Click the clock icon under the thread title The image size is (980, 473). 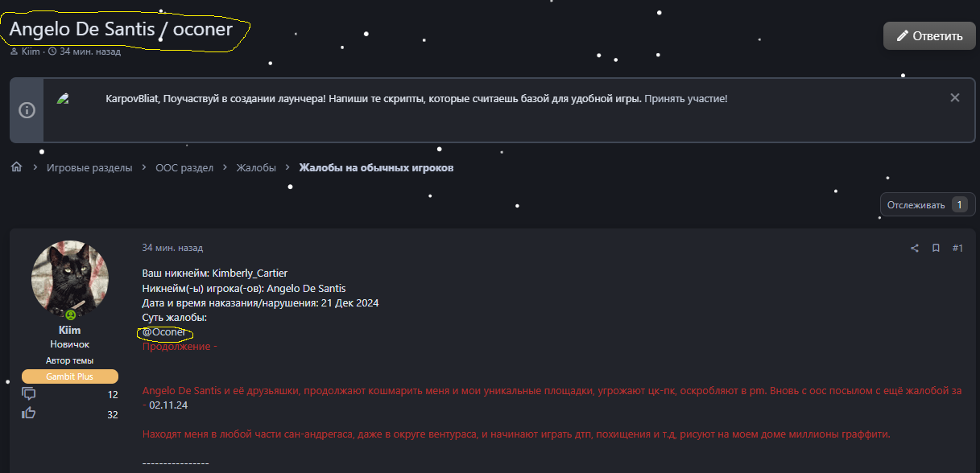pos(52,51)
